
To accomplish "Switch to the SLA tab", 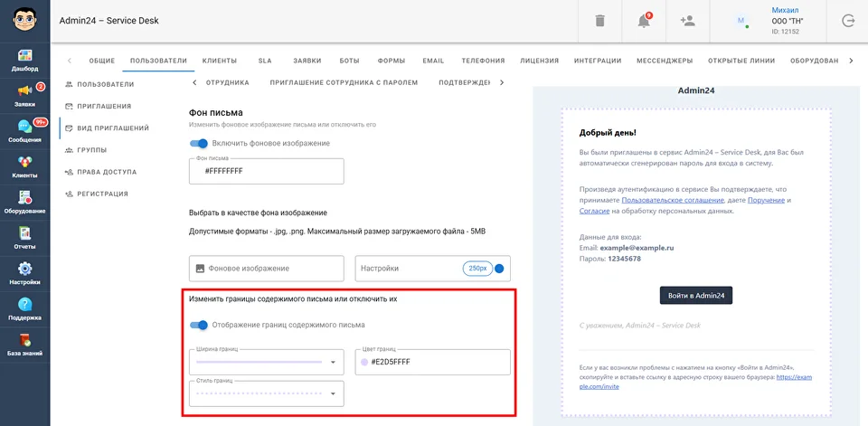I will [265, 61].
